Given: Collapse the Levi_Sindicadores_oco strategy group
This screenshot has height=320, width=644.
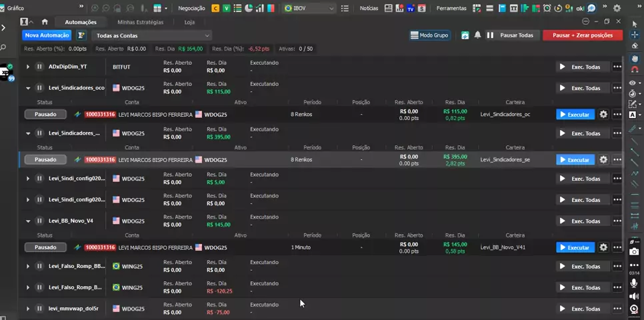Looking at the screenshot, I should pos(28,88).
